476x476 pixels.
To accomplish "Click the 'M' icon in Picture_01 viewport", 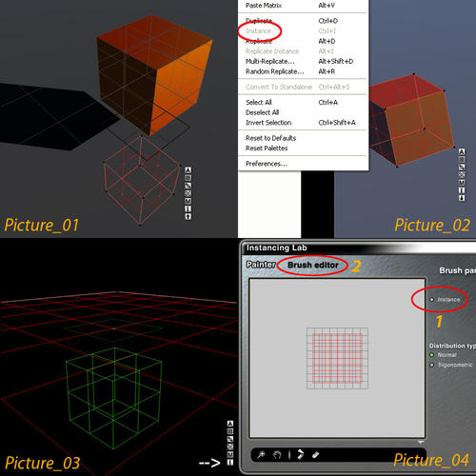I will click(x=188, y=201).
